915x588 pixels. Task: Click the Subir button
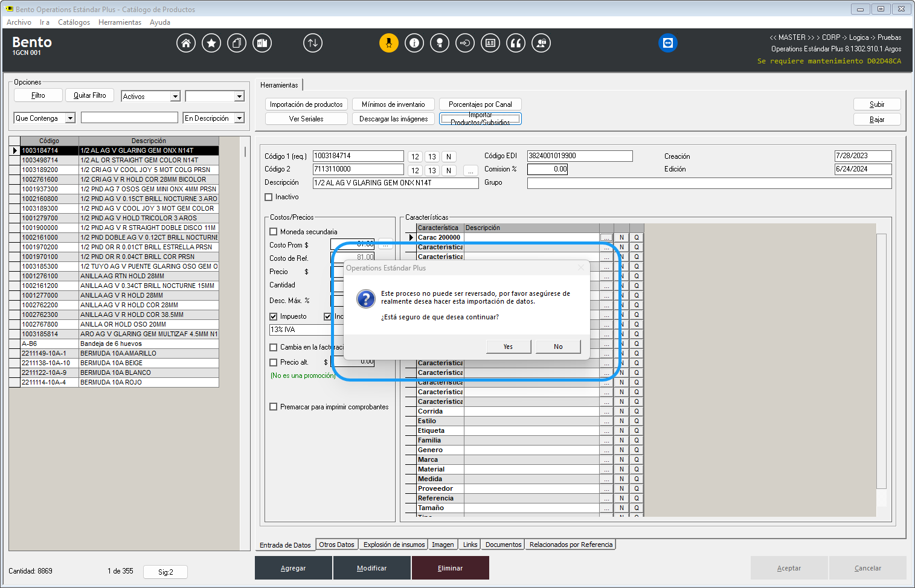(877, 104)
